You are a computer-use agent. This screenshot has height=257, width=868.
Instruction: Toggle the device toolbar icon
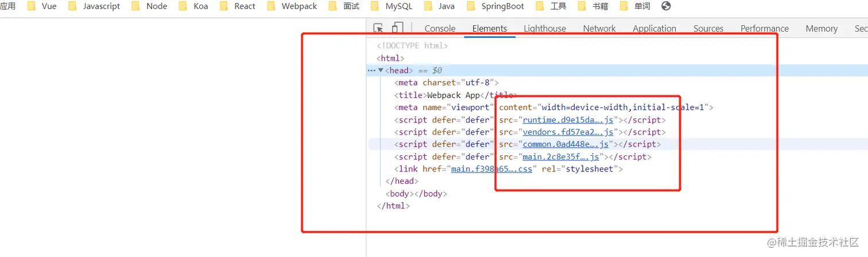pyautogui.click(x=397, y=28)
